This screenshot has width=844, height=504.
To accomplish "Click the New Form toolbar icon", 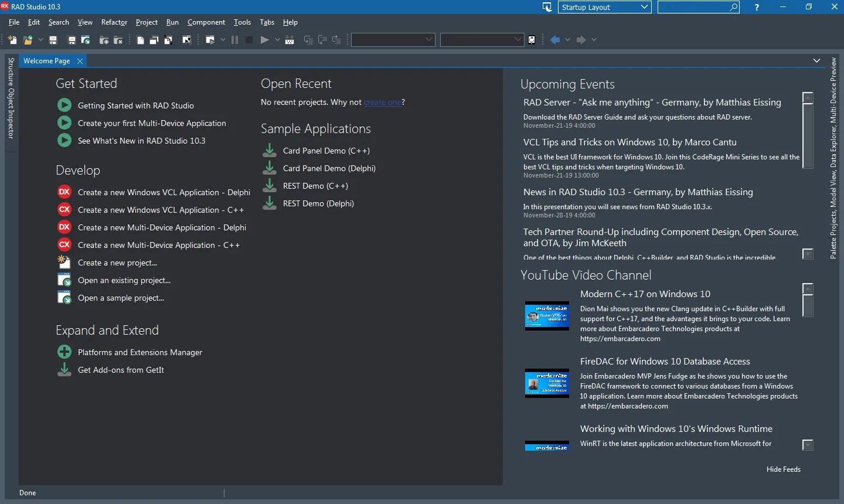I will tap(186, 40).
